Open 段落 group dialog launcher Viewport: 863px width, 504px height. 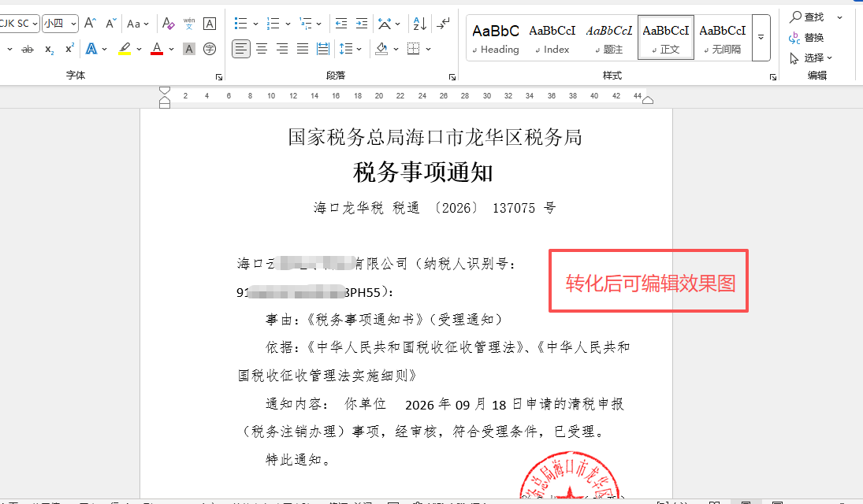point(452,77)
